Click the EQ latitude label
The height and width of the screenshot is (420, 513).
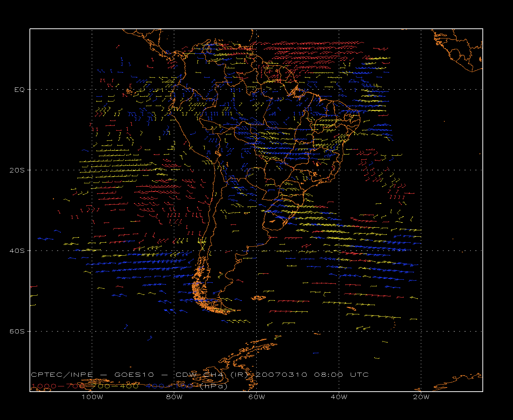point(19,90)
